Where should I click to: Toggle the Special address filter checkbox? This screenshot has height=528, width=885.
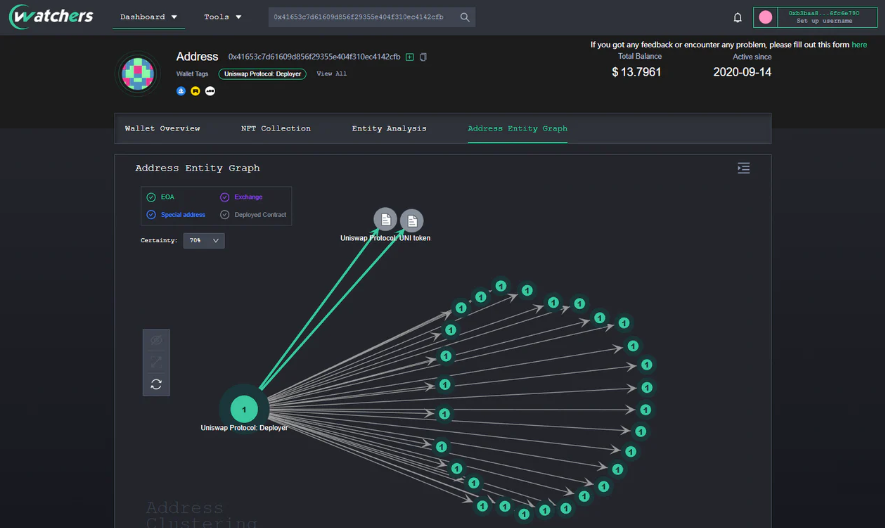(151, 215)
